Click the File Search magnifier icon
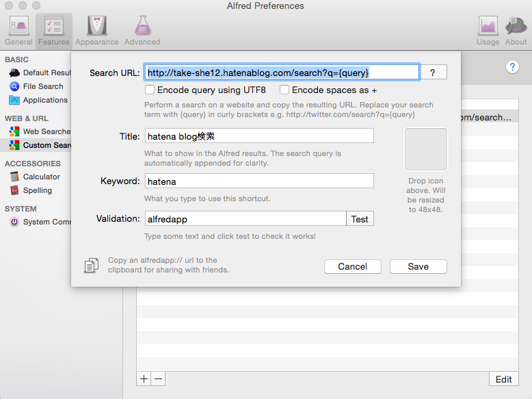Viewport: 532px width, 399px height. coord(14,86)
